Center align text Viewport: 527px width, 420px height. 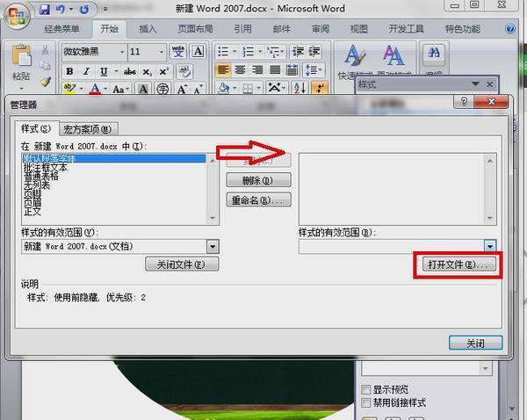240,70
